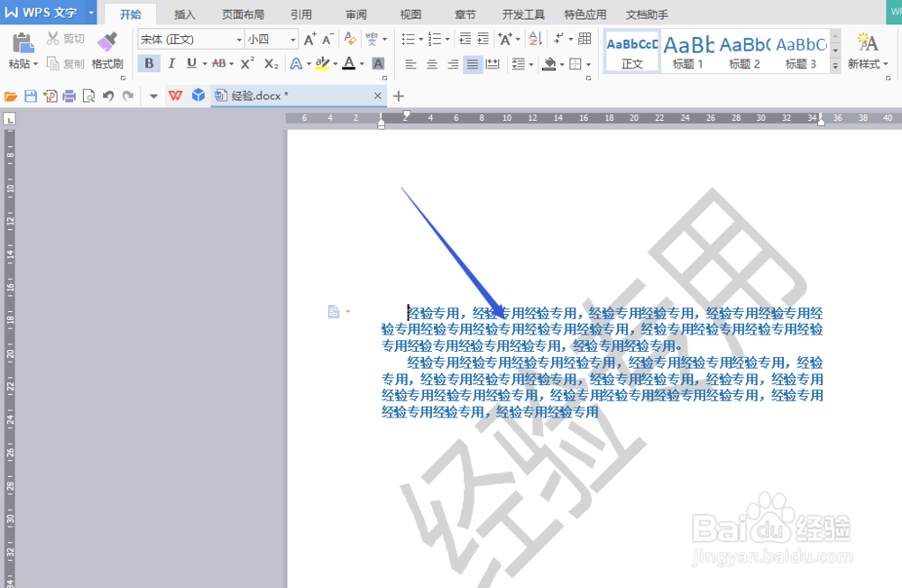Click paragraph layout icon beside text
This screenshot has width=902, height=588.
point(334,311)
